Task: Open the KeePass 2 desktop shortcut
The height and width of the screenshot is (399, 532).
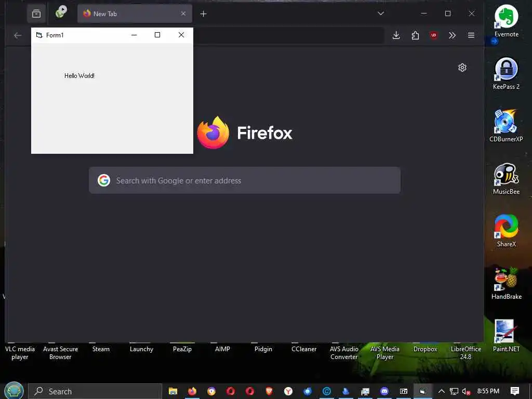Action: click(506, 73)
